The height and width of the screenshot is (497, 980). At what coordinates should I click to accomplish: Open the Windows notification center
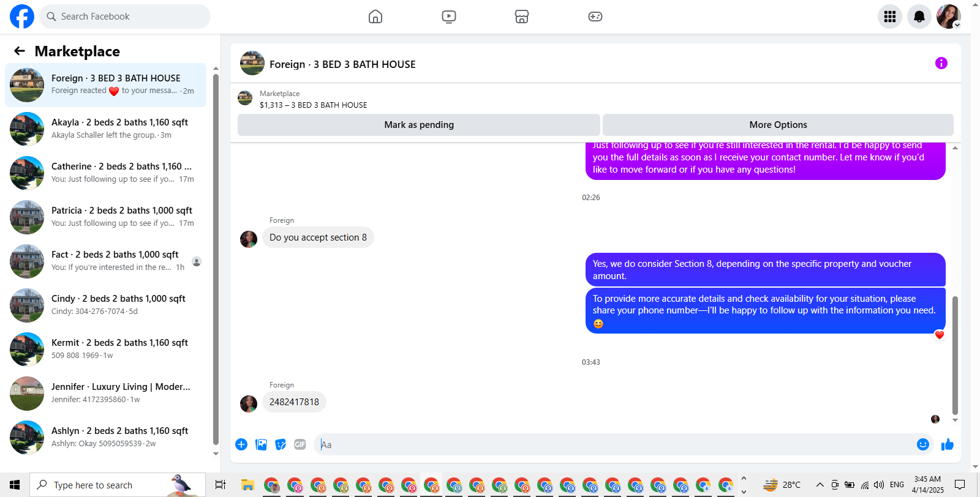[x=960, y=485]
